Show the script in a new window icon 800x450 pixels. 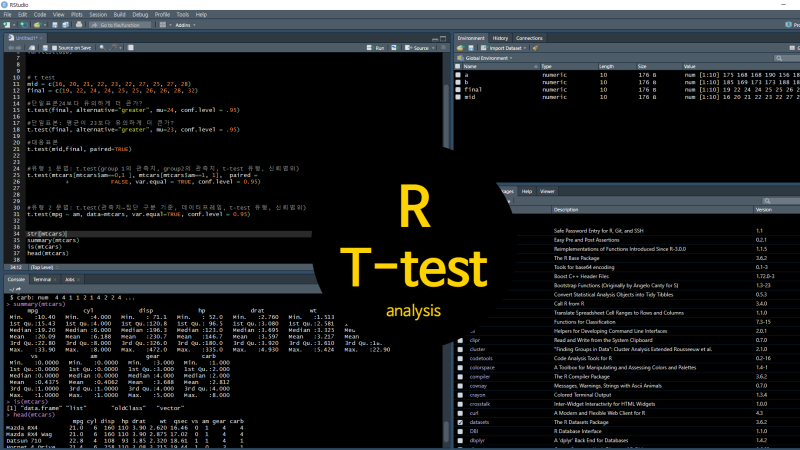click(32, 48)
